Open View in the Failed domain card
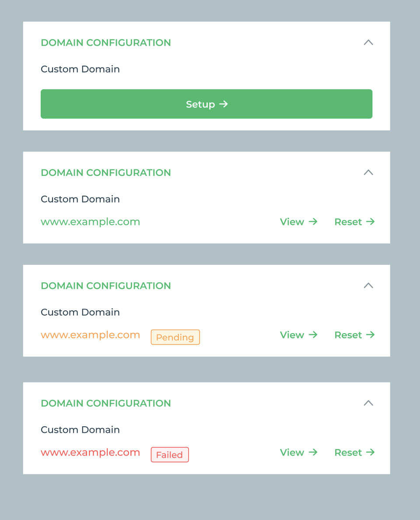The width and height of the screenshot is (420, 520). 299,452
